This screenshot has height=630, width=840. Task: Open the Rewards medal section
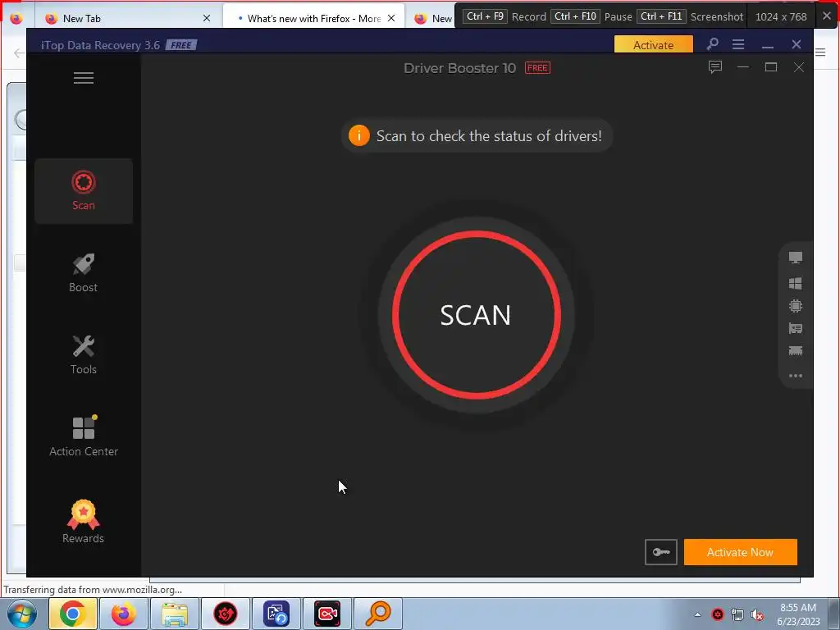point(84,522)
